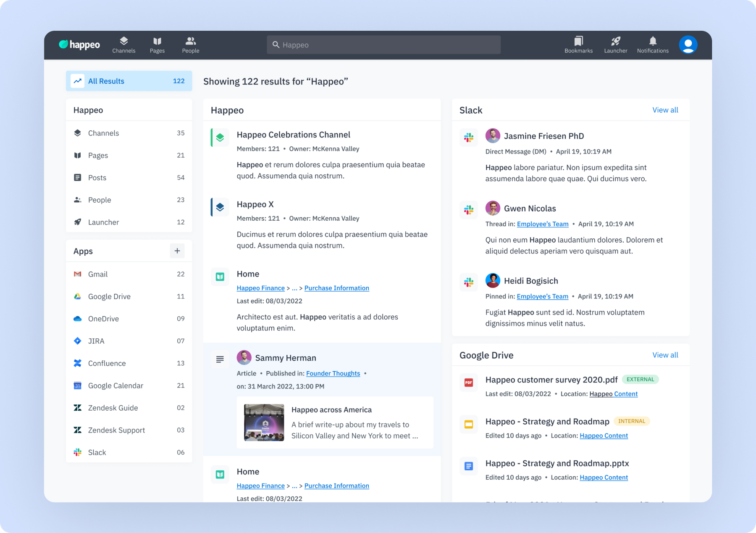Screen dimensions: 756x533
Task: Filter results by Channels in sidebar
Action: tap(129, 133)
